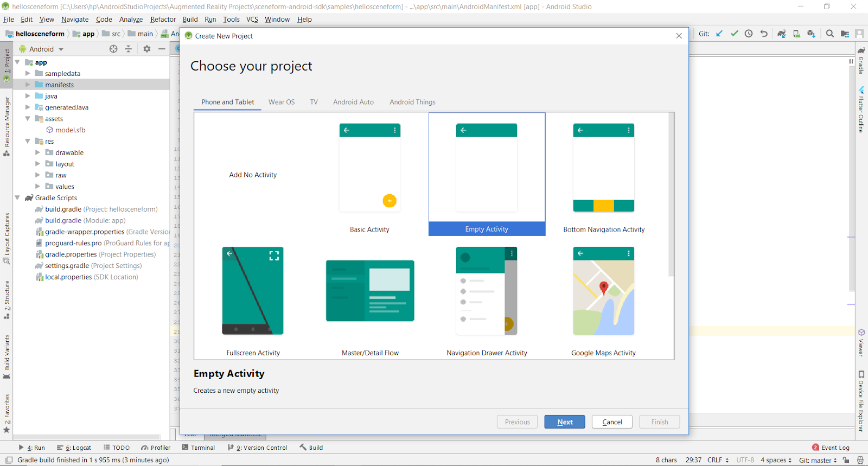Select the Navigation Drawer Activity template

pos(487,298)
